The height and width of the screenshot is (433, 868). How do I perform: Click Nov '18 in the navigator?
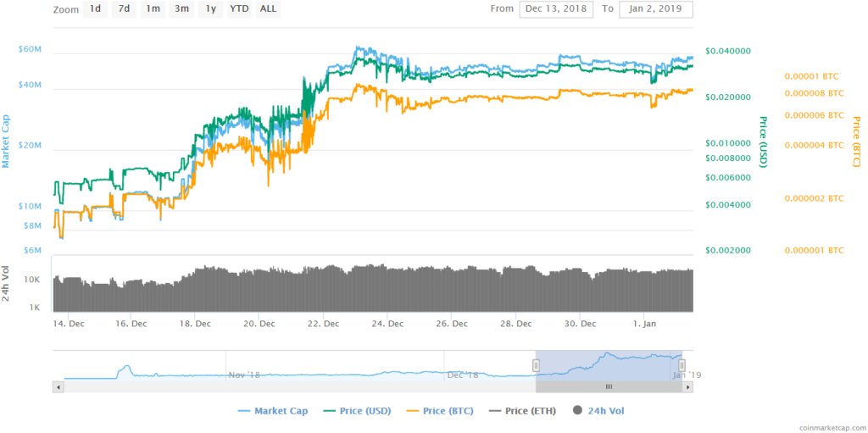click(x=244, y=375)
